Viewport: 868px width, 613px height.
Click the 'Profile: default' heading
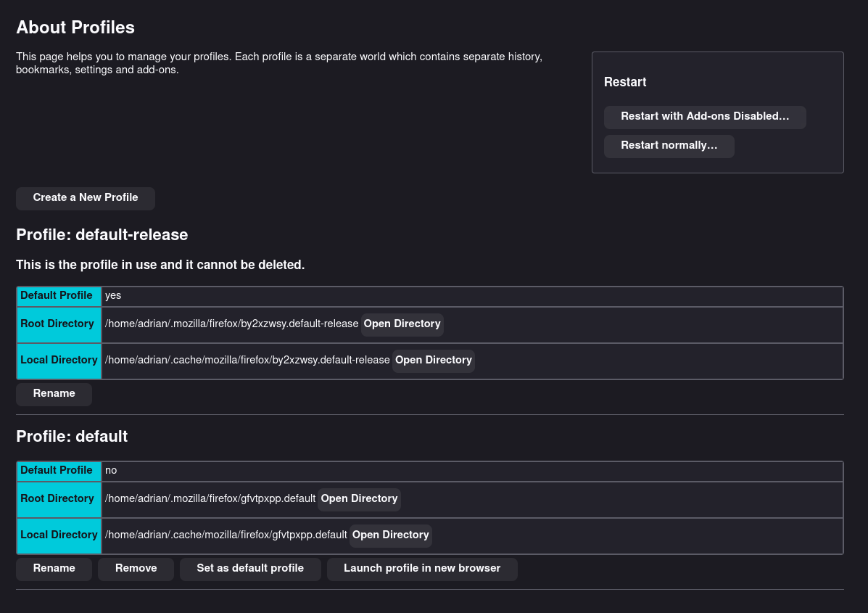[72, 437]
